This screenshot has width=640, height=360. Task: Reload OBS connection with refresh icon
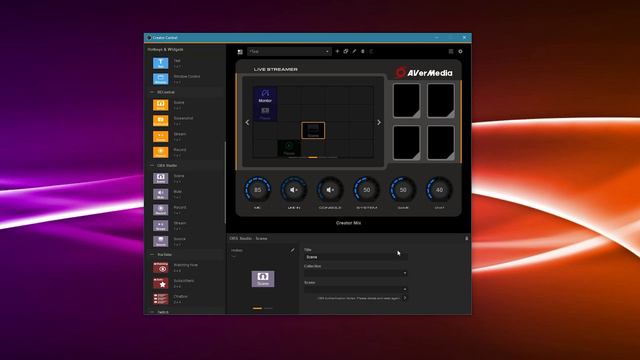click(x=405, y=298)
